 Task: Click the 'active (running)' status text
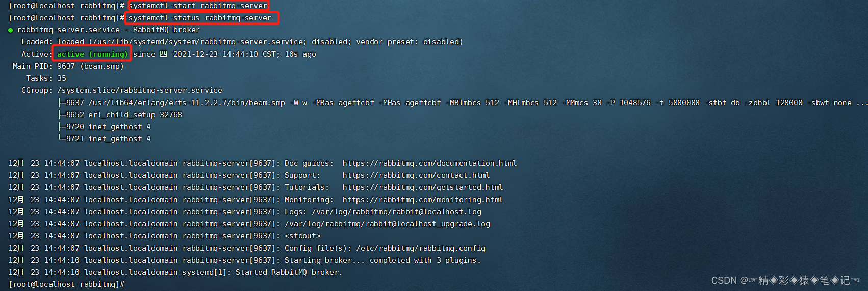coord(92,54)
